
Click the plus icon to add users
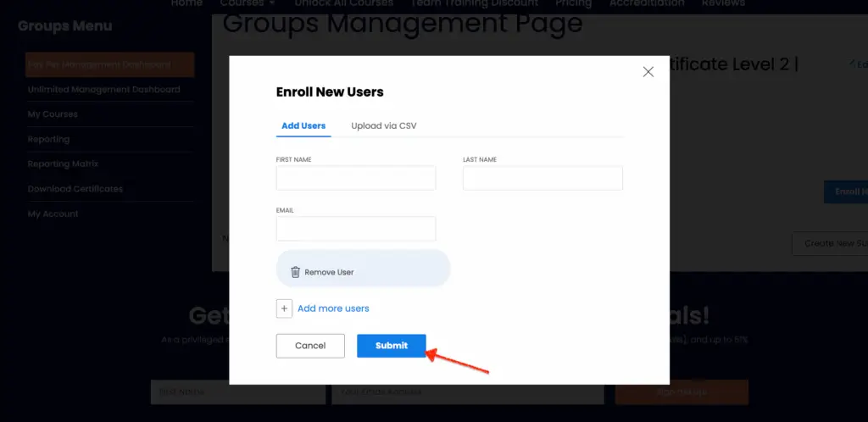pyautogui.click(x=285, y=308)
